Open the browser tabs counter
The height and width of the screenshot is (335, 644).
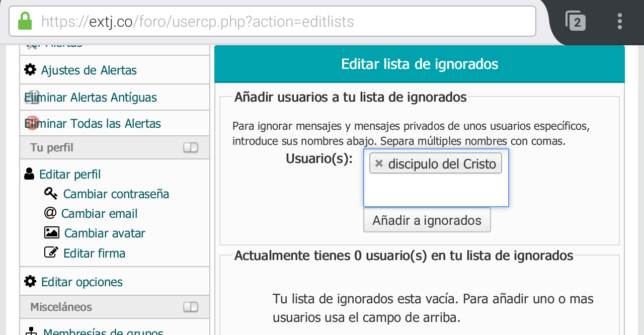tap(576, 22)
